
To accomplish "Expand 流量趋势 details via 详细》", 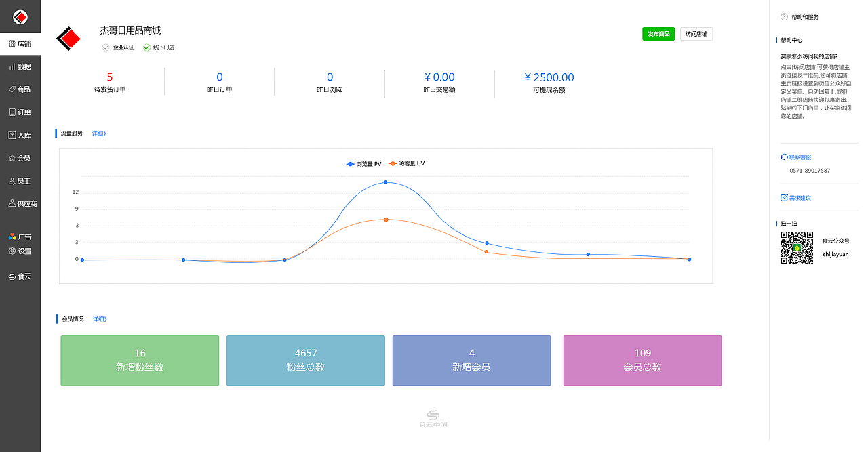I will [99, 133].
